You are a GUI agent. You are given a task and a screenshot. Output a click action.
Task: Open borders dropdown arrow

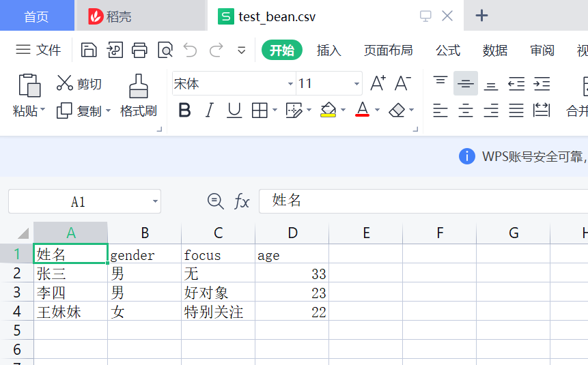tap(275, 110)
